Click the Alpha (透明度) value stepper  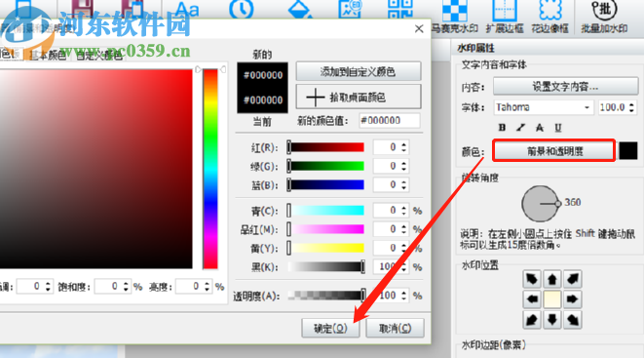(x=403, y=296)
